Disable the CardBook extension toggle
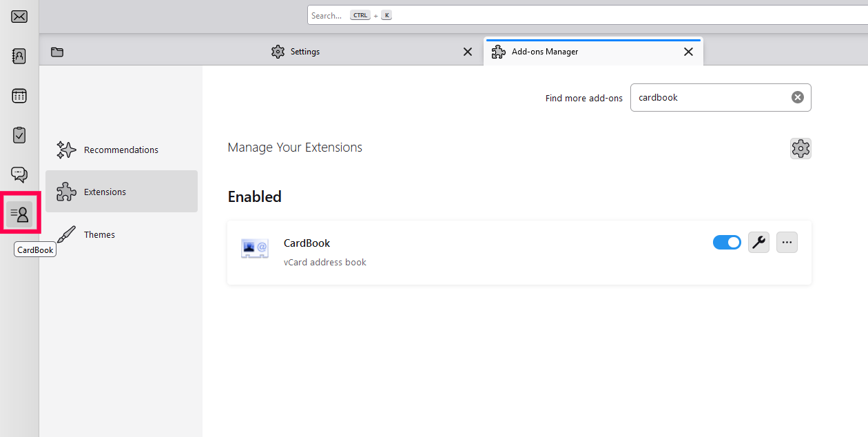The height and width of the screenshot is (437, 868). [727, 242]
